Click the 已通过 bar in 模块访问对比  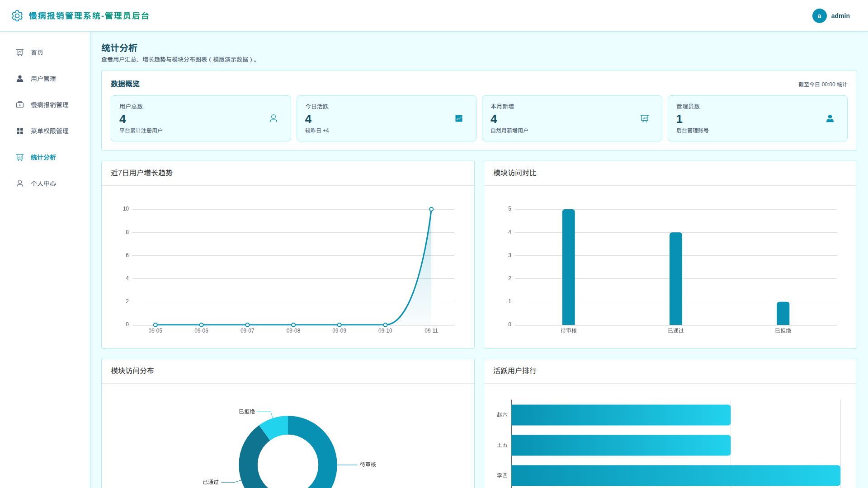(676, 279)
